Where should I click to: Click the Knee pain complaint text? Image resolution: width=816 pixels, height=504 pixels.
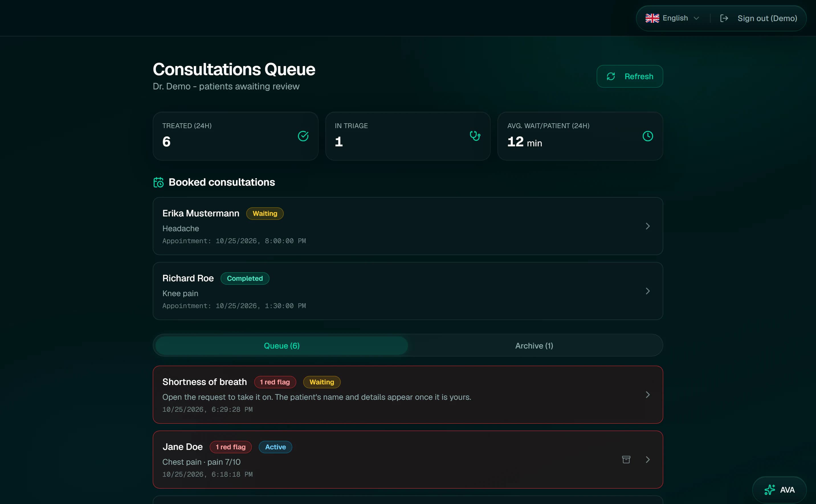point(180,293)
